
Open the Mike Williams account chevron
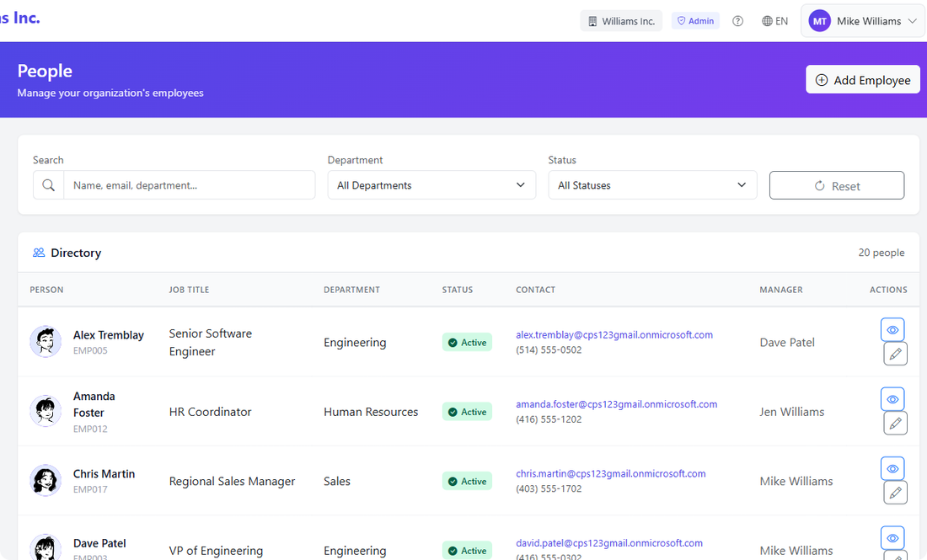coord(912,20)
